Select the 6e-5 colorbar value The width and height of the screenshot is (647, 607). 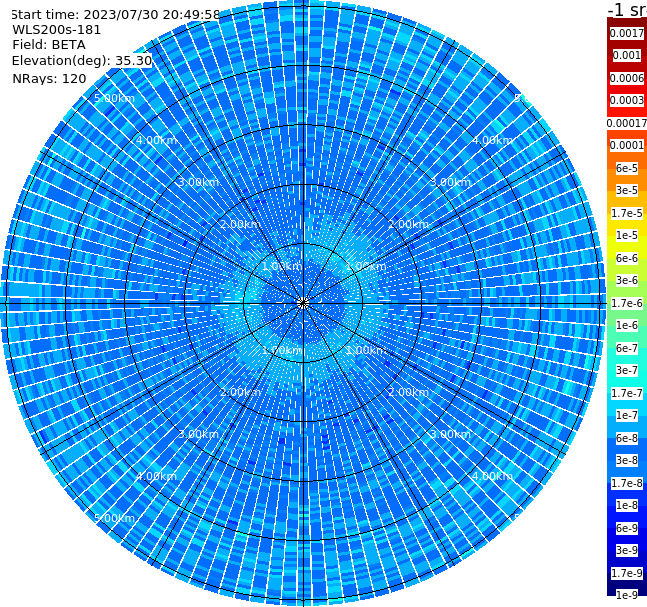[x=627, y=168]
